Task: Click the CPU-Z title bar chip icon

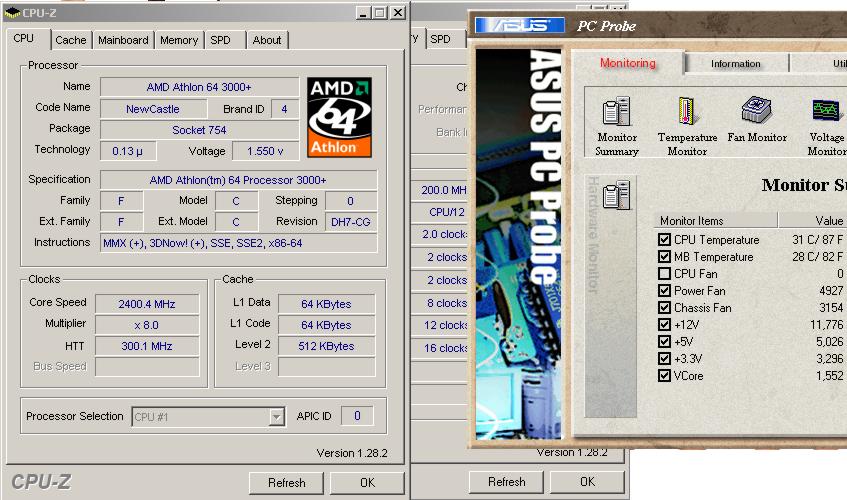Action: [11, 12]
